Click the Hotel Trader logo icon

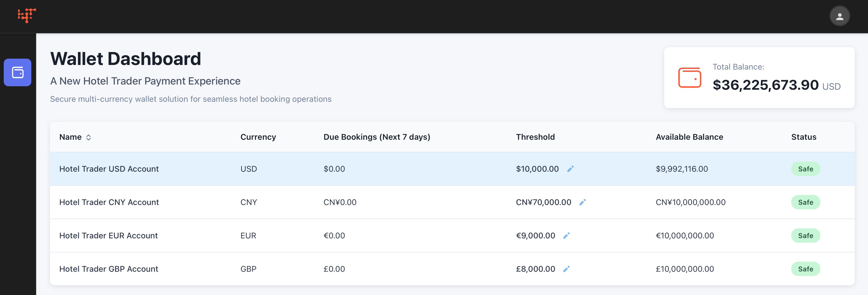click(x=27, y=16)
